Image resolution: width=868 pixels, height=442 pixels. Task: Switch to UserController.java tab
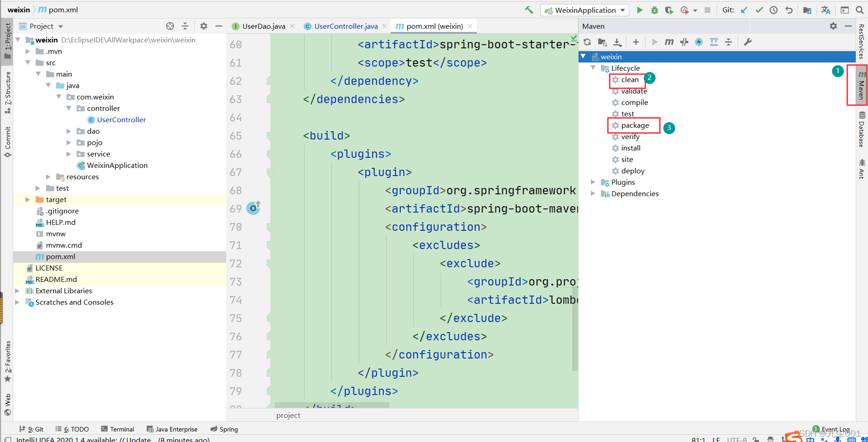coord(346,26)
